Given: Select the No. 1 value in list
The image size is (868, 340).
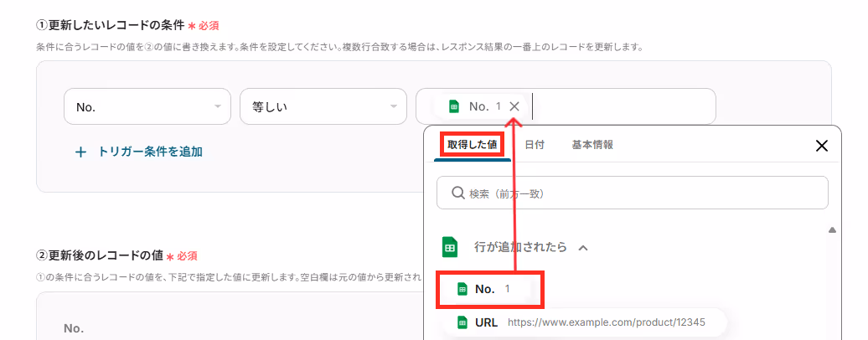Looking at the screenshot, I should pos(492,289).
